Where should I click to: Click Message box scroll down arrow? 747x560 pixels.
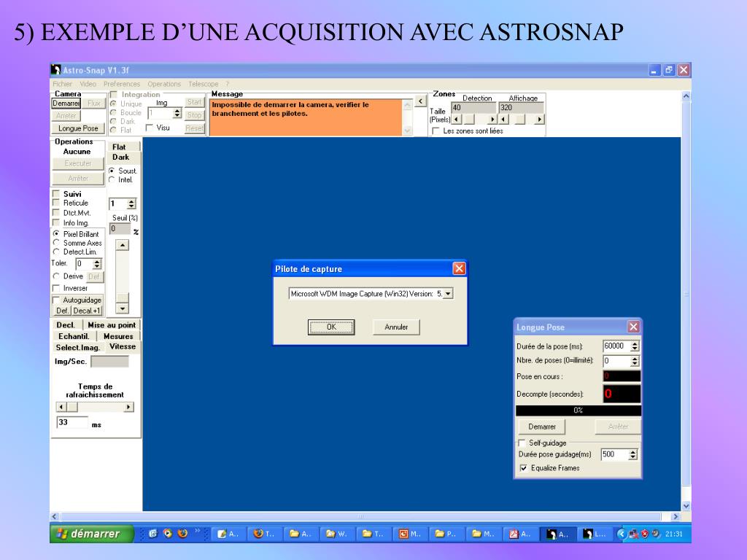click(407, 131)
